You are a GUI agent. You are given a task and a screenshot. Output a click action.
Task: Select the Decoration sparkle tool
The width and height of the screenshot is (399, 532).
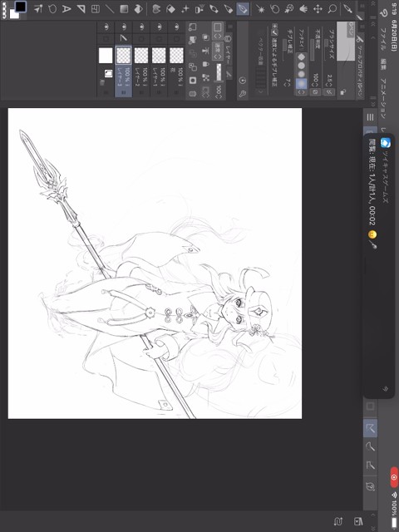click(x=185, y=9)
